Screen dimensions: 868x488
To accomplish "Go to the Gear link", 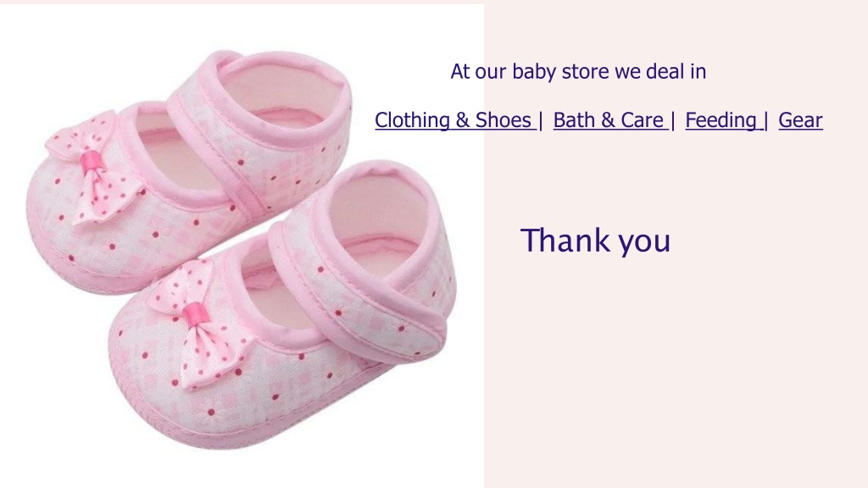I will click(800, 120).
